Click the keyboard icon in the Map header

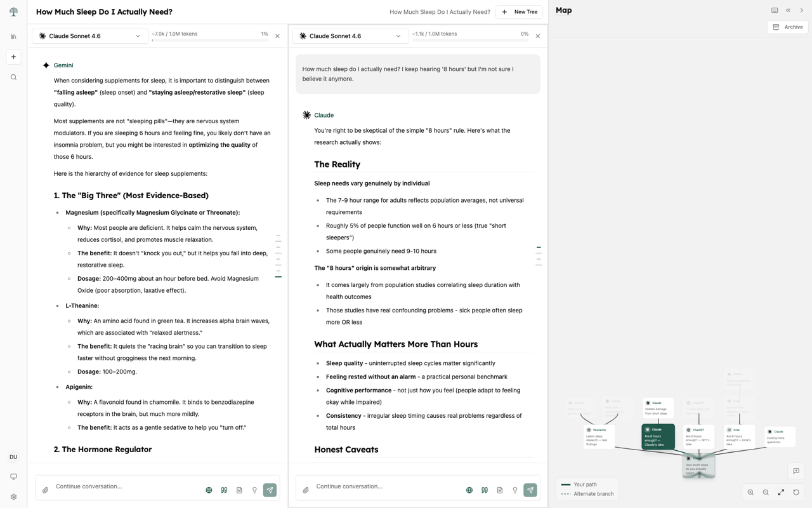pos(775,10)
